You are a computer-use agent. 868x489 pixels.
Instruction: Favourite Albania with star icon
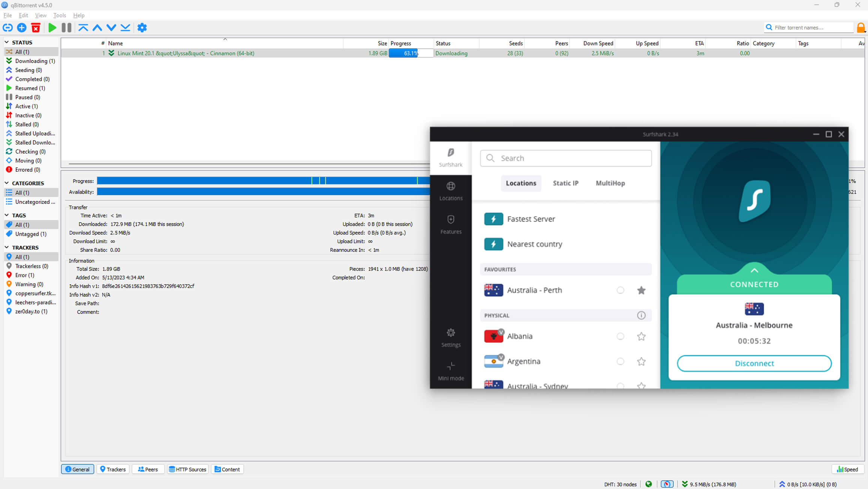(641, 336)
